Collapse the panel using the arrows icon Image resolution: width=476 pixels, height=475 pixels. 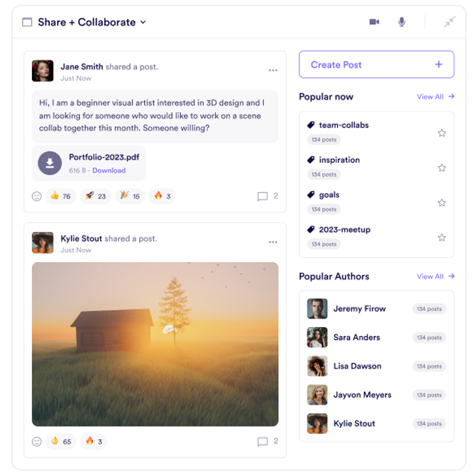click(449, 22)
